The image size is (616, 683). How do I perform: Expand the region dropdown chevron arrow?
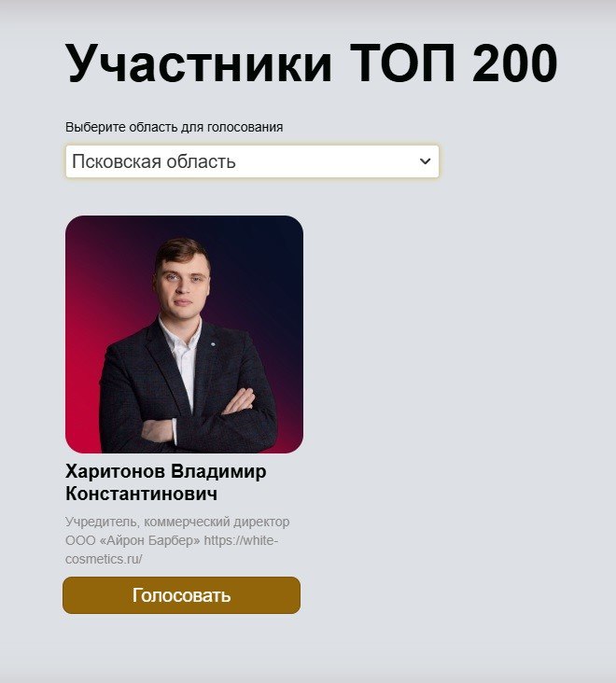[x=425, y=161]
